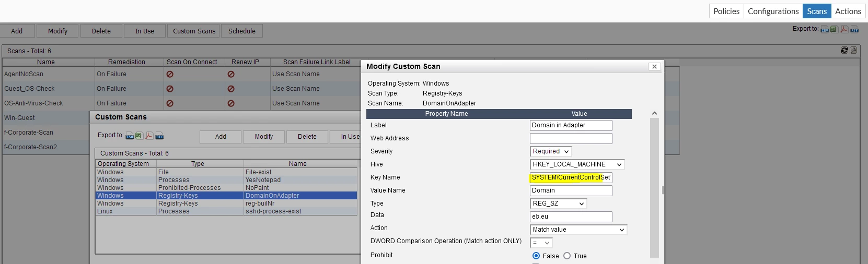This screenshot has height=264, width=868.
Task: Export scans list to PDF in main toolbar
Action: click(x=844, y=29)
